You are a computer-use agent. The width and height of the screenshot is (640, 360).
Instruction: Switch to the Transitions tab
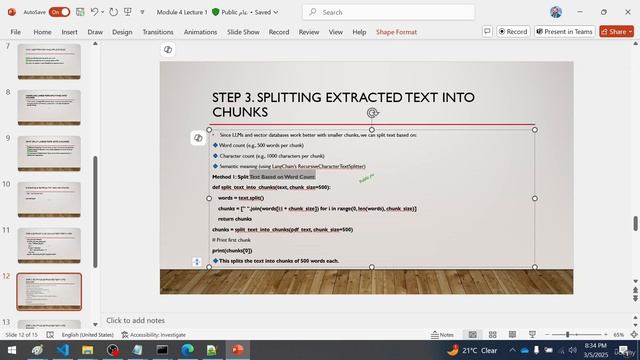pos(158,32)
